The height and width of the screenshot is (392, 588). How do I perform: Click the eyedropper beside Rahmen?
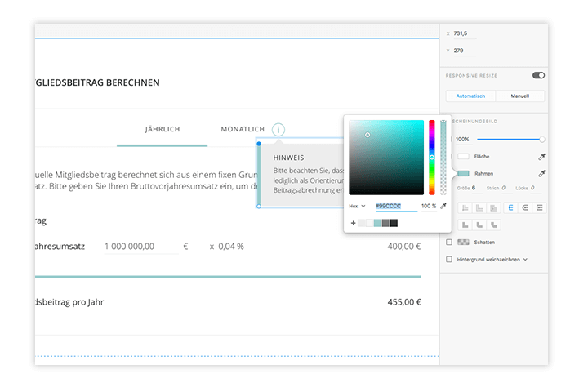click(x=541, y=173)
